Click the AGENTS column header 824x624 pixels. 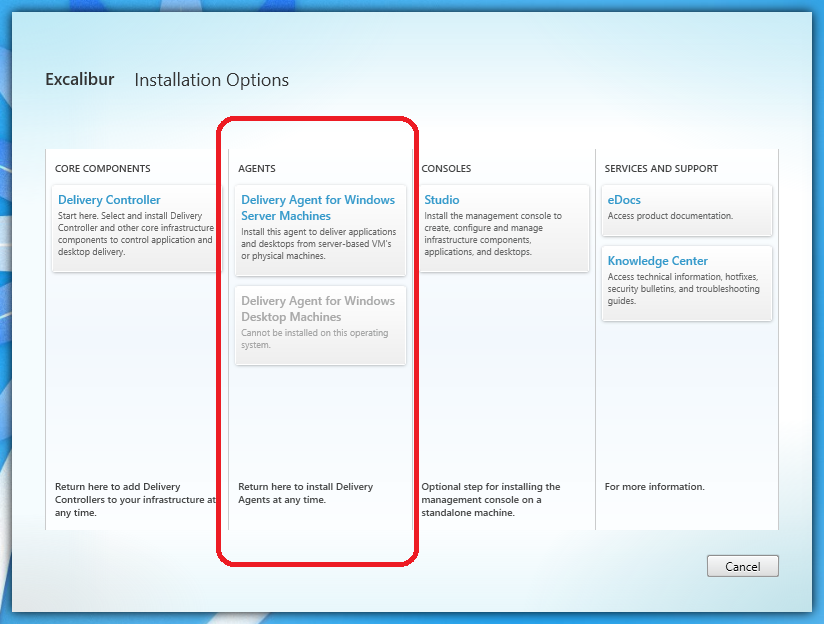coord(257,169)
